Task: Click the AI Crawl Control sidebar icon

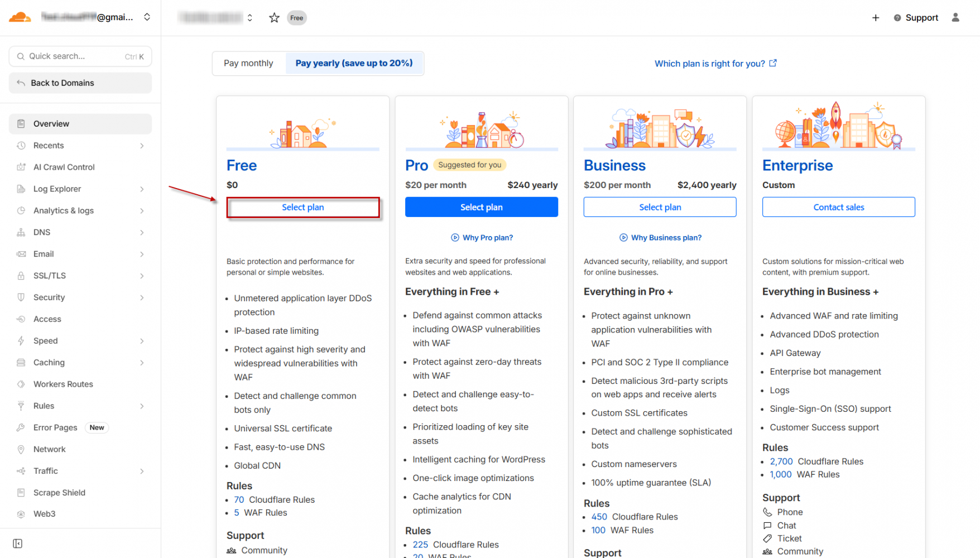Action: pyautogui.click(x=21, y=167)
